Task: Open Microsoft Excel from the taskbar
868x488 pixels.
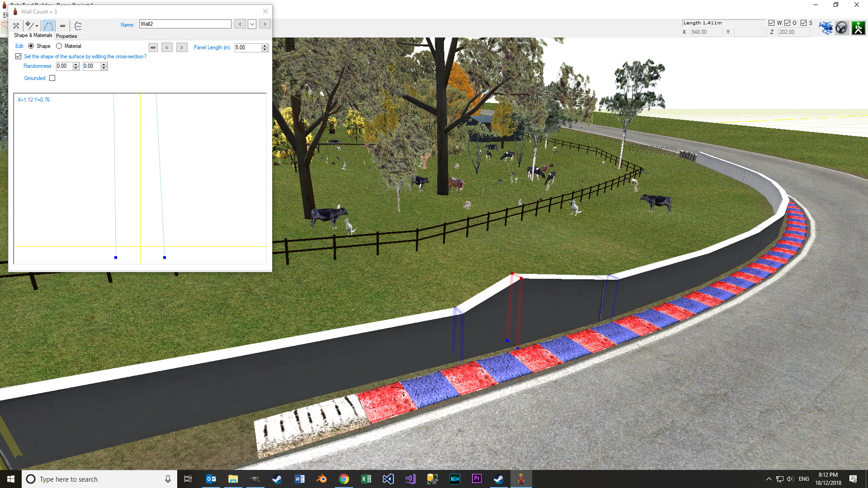Action: click(366, 479)
